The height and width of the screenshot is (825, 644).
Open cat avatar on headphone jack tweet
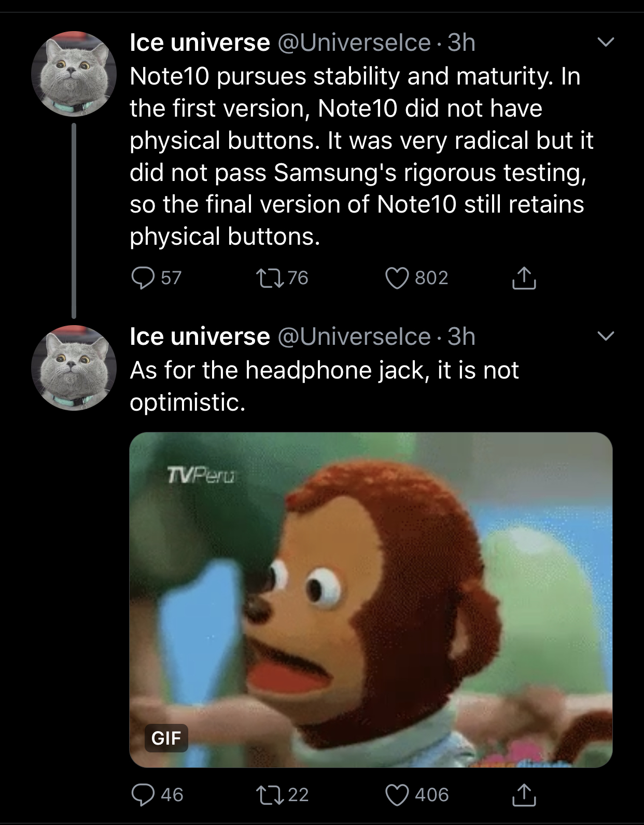74,368
